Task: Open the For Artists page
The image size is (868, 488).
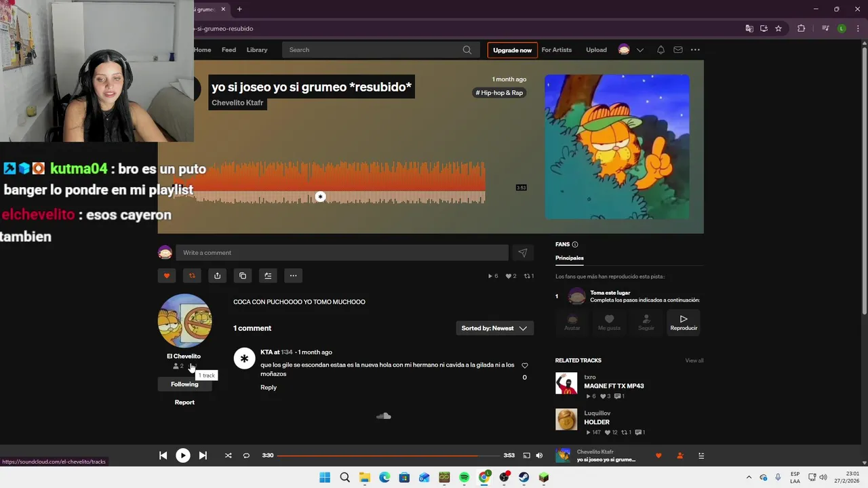Action: 557,50
